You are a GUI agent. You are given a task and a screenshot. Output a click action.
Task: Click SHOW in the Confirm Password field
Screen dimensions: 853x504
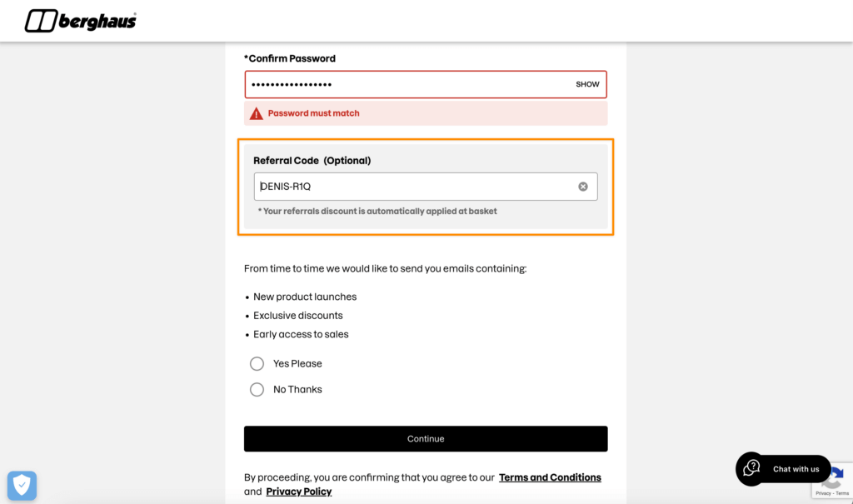[x=587, y=84]
